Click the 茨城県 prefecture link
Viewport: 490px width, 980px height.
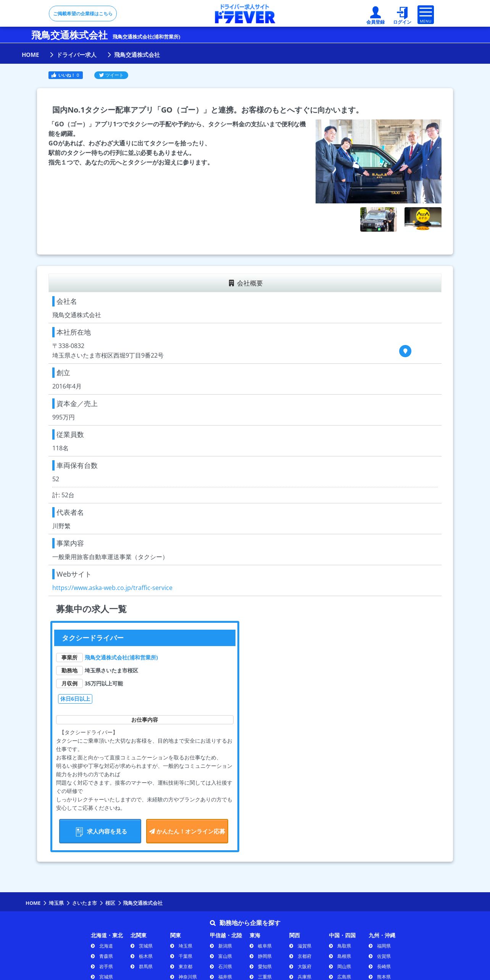tap(146, 946)
